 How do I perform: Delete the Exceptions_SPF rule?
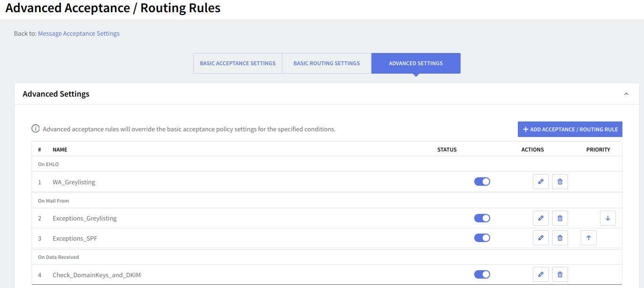coord(560,238)
